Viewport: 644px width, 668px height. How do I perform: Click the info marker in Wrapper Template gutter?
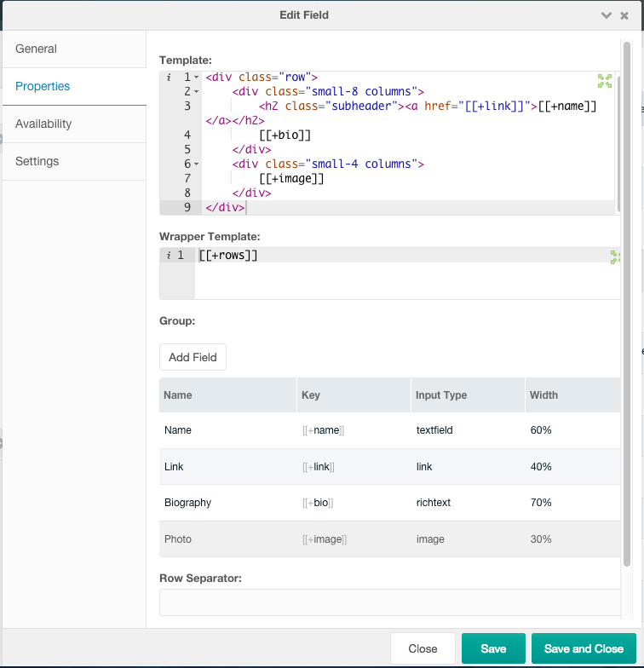click(x=169, y=256)
